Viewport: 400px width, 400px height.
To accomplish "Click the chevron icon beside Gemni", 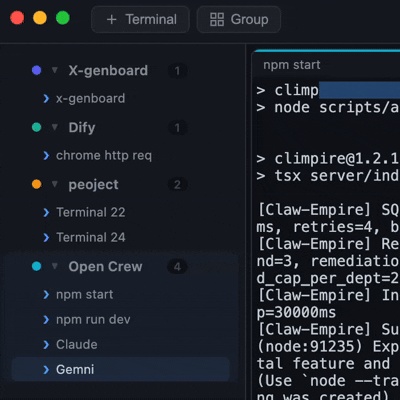I will [x=46, y=369].
